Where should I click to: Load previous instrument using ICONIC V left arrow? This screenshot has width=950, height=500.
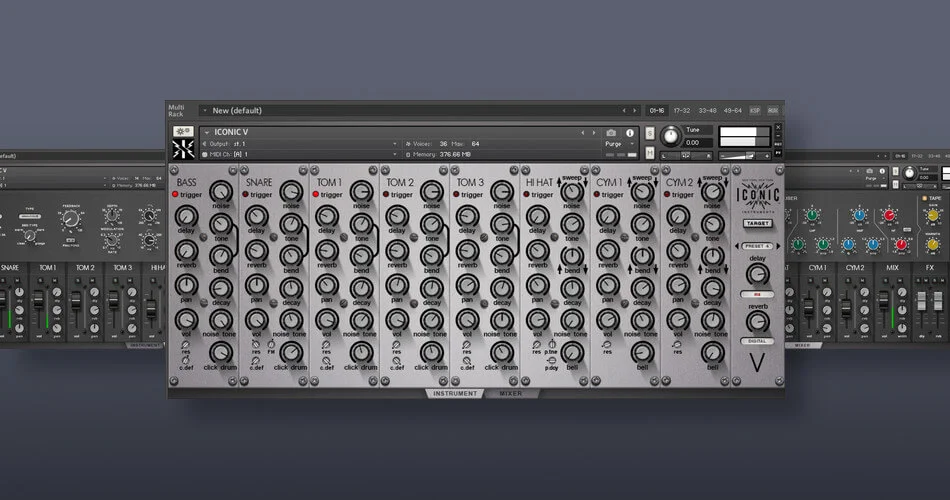[x=583, y=133]
